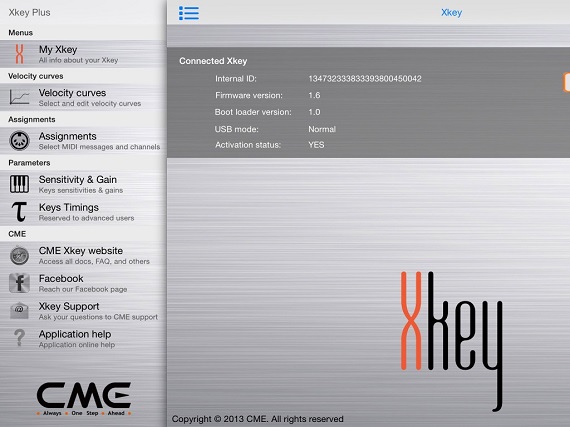Tap the Xkey title in top bar
This screenshot has width=570, height=427.
(x=451, y=13)
